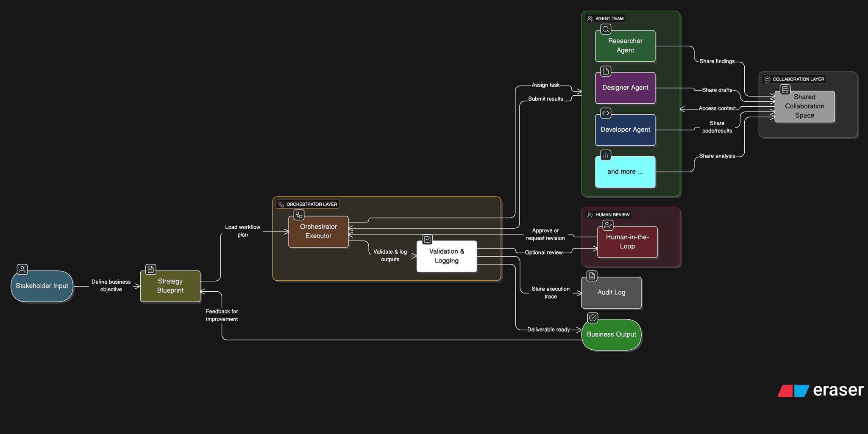Click the file icon above Strategy Blueprint

tap(151, 269)
